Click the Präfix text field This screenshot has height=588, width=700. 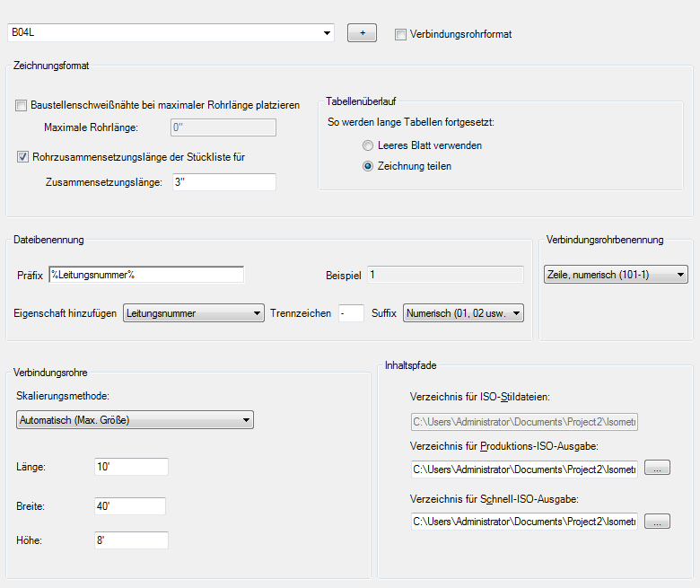146,275
